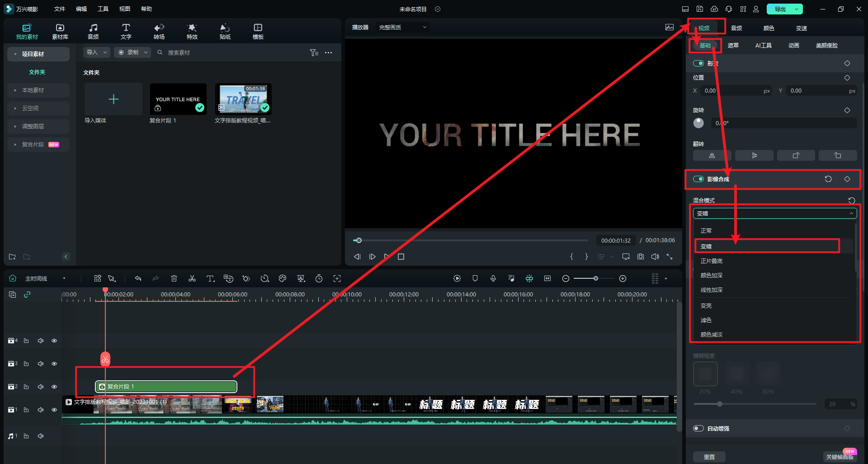Enable the 自动增强 auto enhance switch
Viewport: 868px width, 464px height.
pyautogui.click(x=698, y=428)
